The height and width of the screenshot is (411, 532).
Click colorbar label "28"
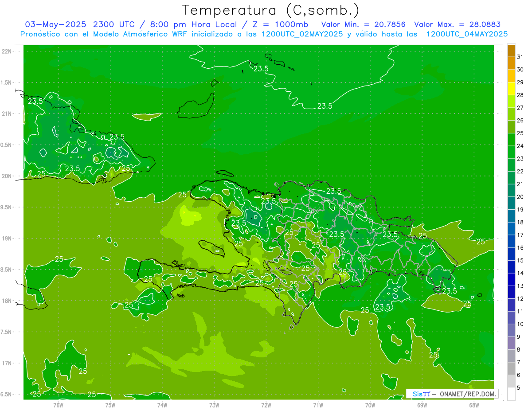[520, 95]
